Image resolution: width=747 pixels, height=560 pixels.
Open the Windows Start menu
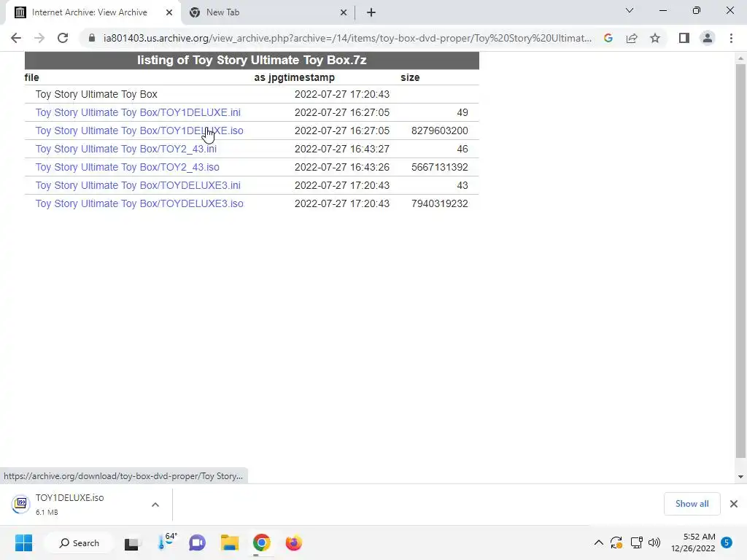23,542
